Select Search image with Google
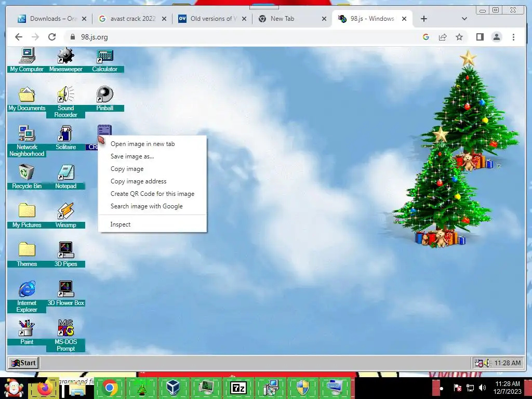The width and height of the screenshot is (532, 399). point(152,206)
